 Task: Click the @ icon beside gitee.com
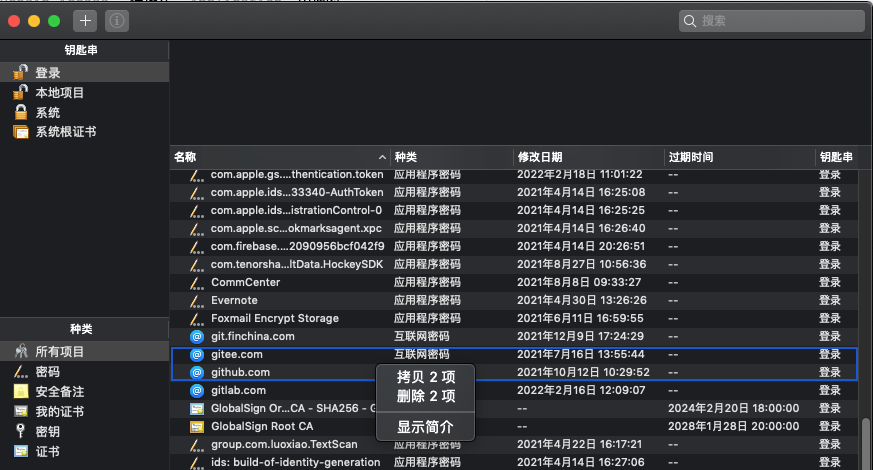tap(197, 354)
